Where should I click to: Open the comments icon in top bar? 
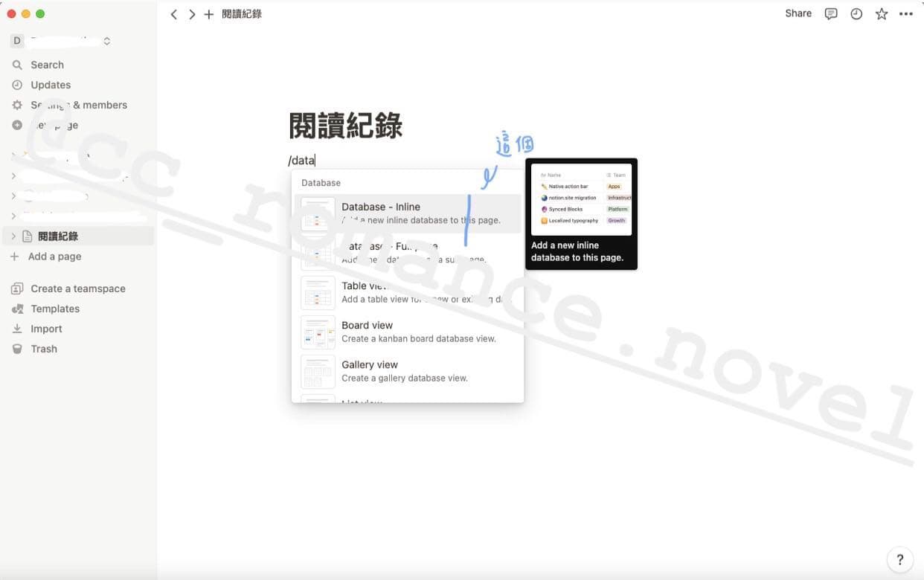[x=831, y=13]
